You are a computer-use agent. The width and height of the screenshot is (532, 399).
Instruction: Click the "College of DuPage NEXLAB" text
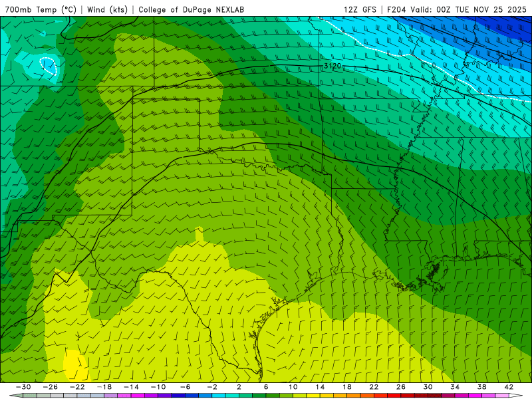[191, 10]
